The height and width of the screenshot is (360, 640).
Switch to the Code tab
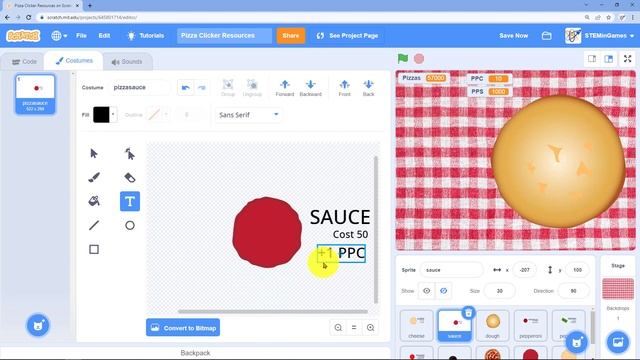24,62
